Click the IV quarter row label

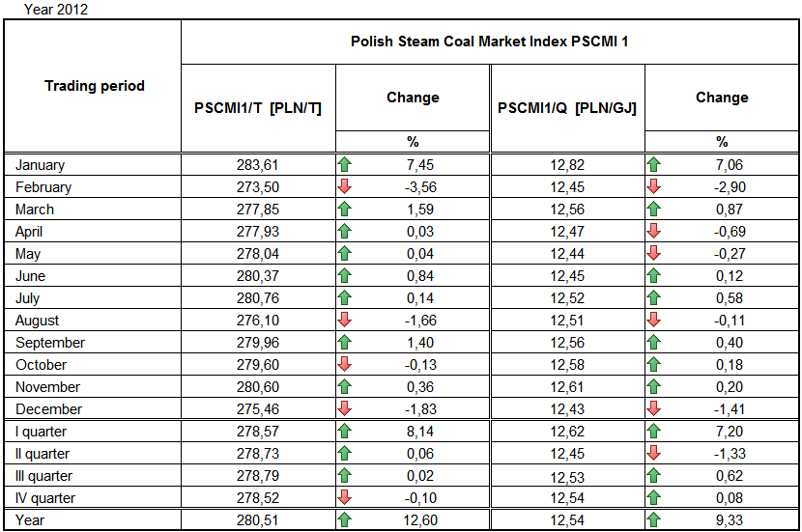44,498
